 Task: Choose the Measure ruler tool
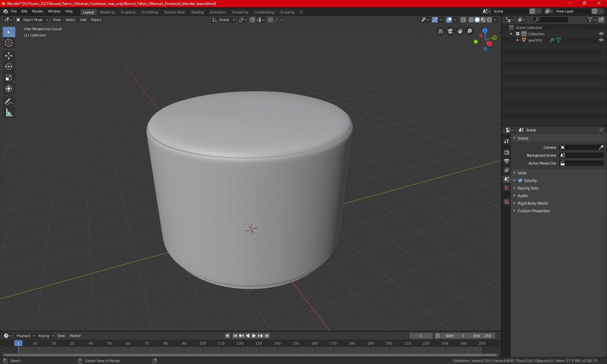click(9, 113)
